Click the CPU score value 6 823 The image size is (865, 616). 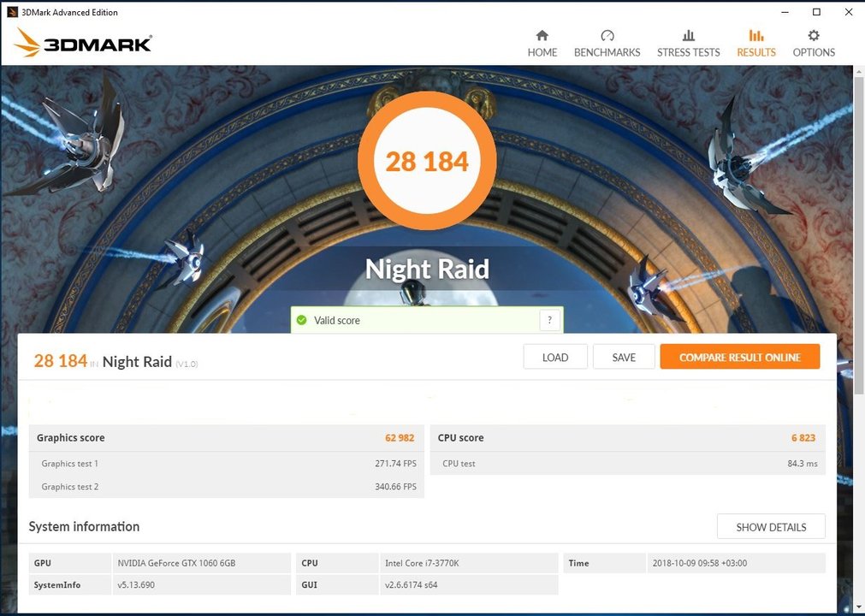click(803, 438)
